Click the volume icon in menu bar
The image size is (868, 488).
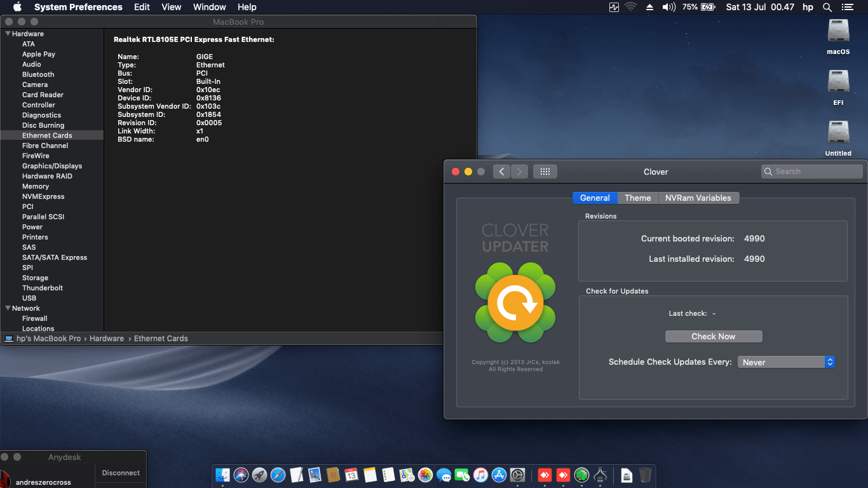pos(668,7)
